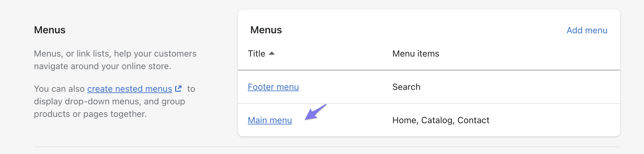Follow the create nested menus link

tap(129, 89)
